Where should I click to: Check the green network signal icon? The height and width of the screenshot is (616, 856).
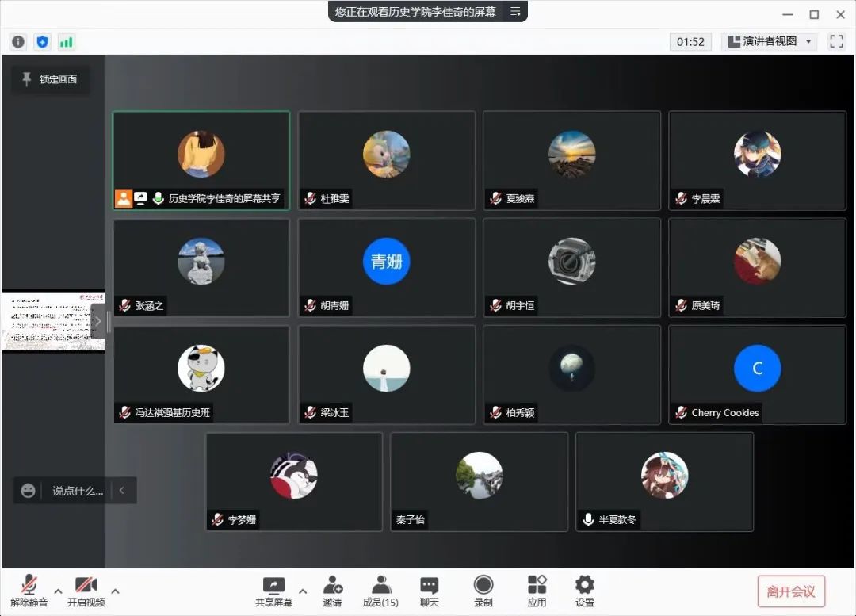pos(67,42)
